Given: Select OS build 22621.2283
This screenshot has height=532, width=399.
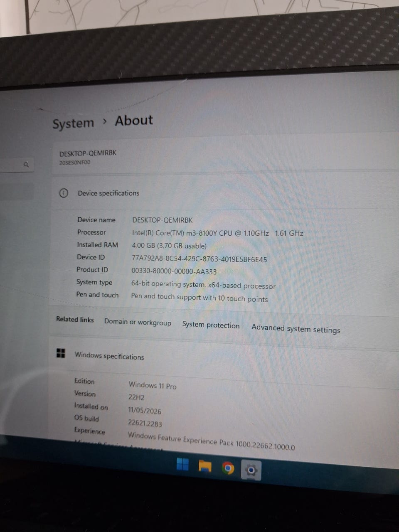Looking at the screenshot, I should (145, 423).
